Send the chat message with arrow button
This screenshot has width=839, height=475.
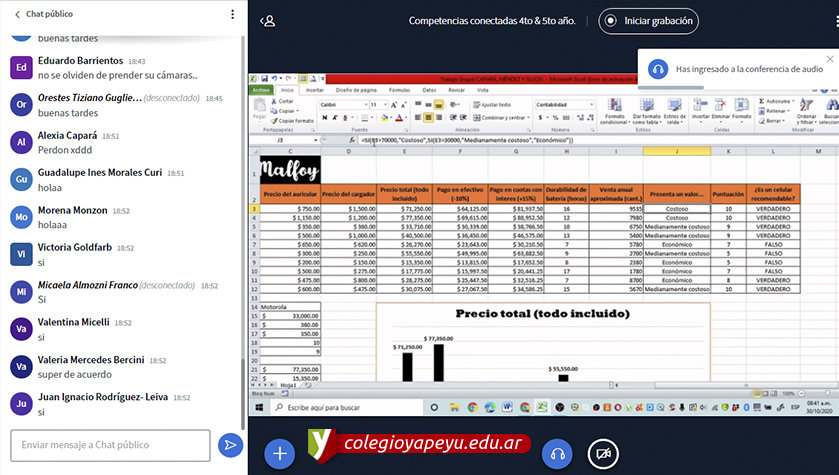[x=230, y=445]
